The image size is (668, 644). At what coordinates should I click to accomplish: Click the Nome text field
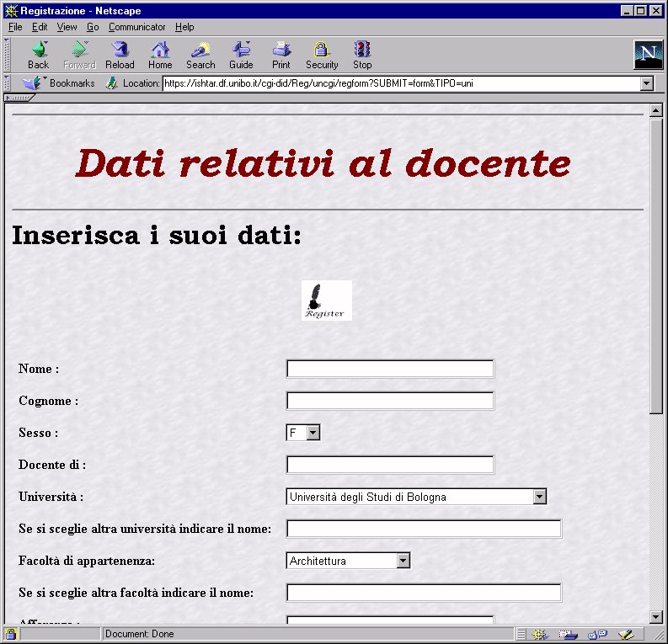tap(390, 369)
